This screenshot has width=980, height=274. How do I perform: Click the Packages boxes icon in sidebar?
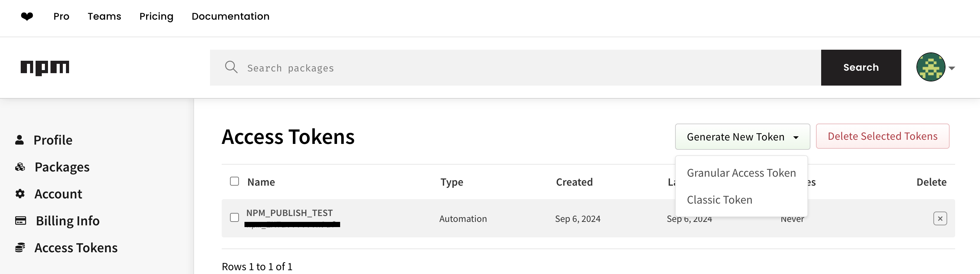point(20,167)
